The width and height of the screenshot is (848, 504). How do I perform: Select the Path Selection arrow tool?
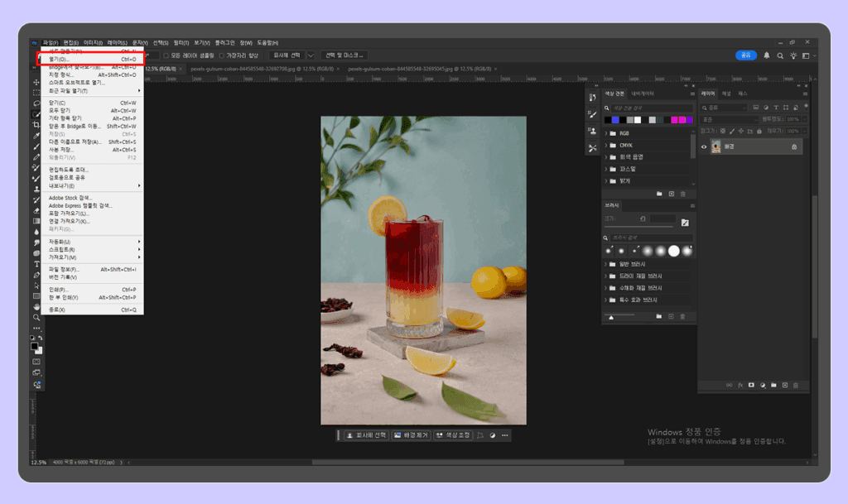tap(36, 286)
